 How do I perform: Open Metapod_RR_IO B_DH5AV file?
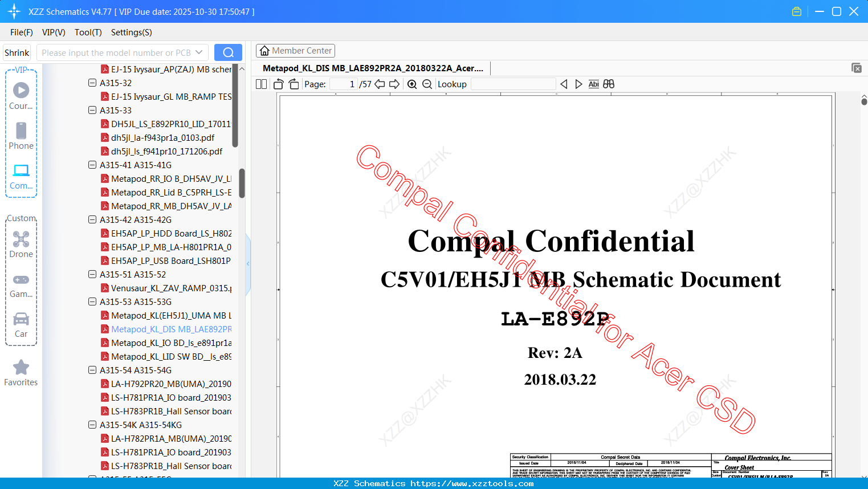166,178
